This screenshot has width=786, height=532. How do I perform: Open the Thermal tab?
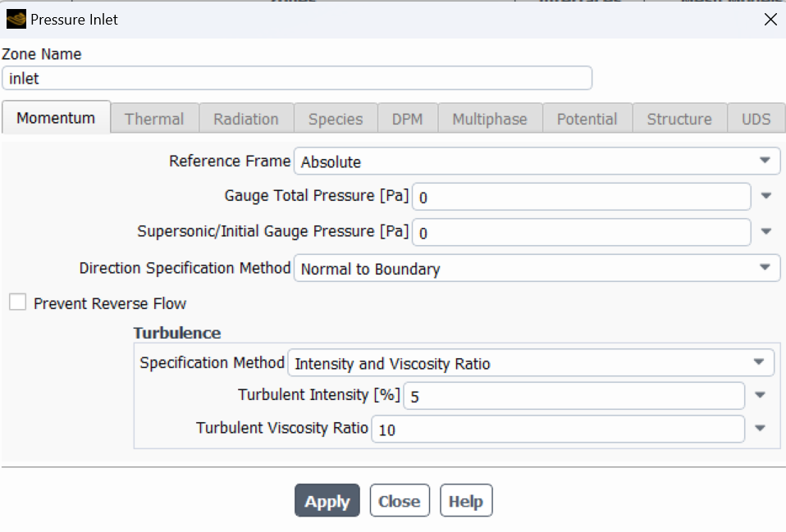(154, 119)
